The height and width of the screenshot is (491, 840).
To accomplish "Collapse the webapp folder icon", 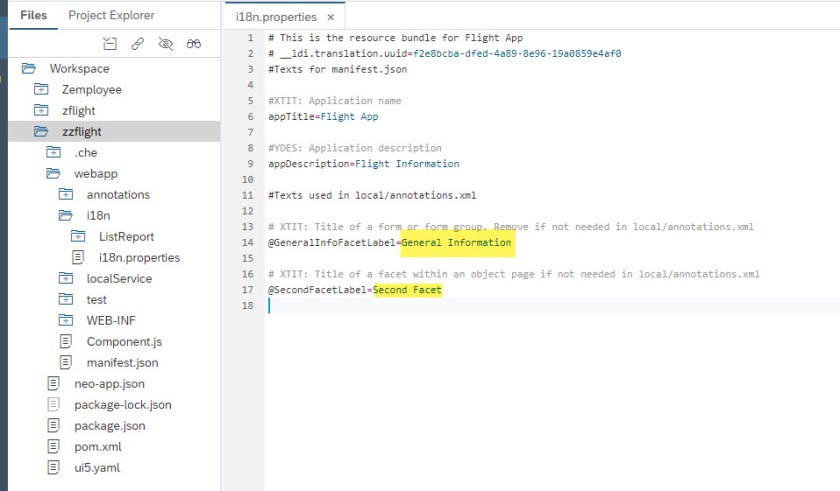I will click(x=53, y=173).
